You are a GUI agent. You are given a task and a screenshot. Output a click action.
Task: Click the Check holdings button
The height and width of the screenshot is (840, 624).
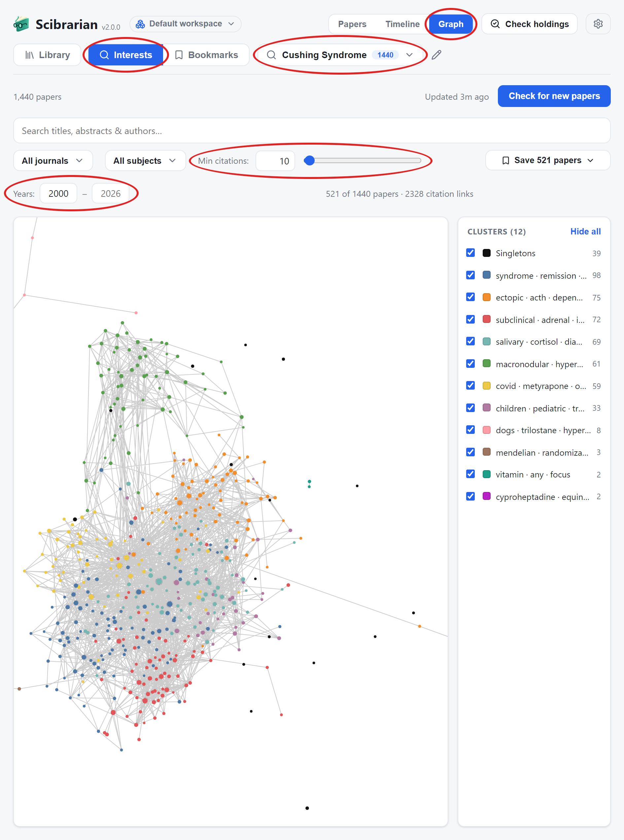coord(529,24)
